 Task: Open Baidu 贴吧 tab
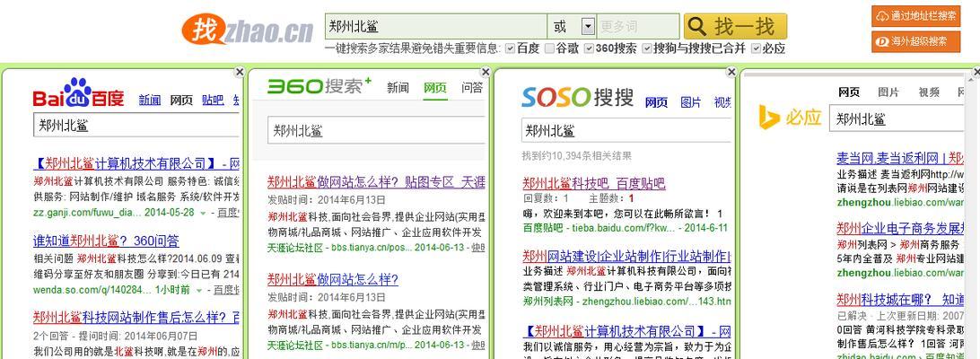(213, 100)
